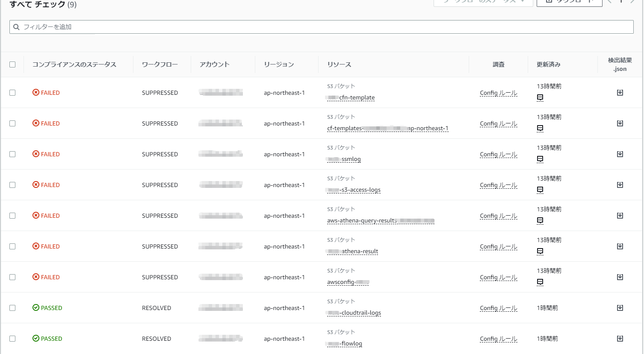Click RESOLVED workflow text in flowlog row
The width and height of the screenshot is (644, 354).
pyautogui.click(x=157, y=339)
